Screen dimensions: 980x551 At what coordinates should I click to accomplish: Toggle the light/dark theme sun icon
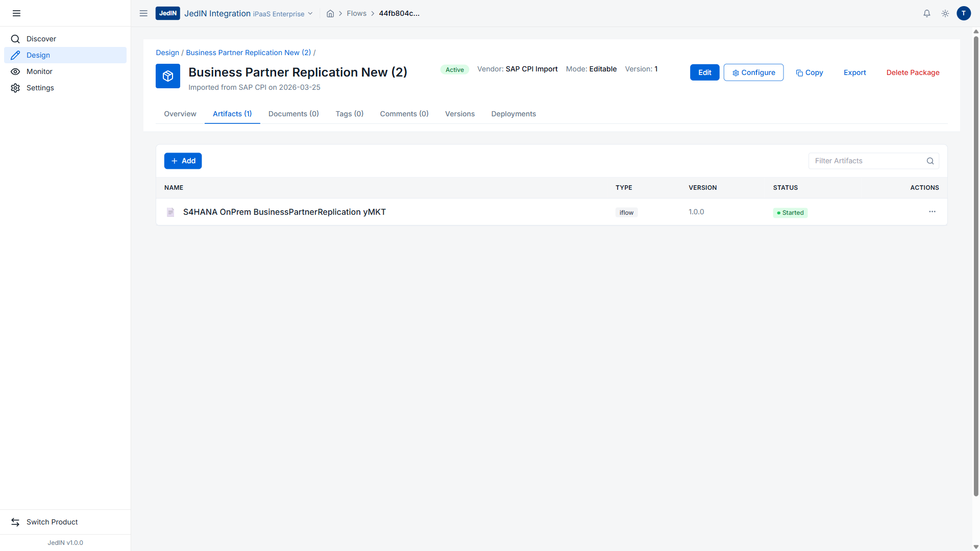tap(945, 14)
